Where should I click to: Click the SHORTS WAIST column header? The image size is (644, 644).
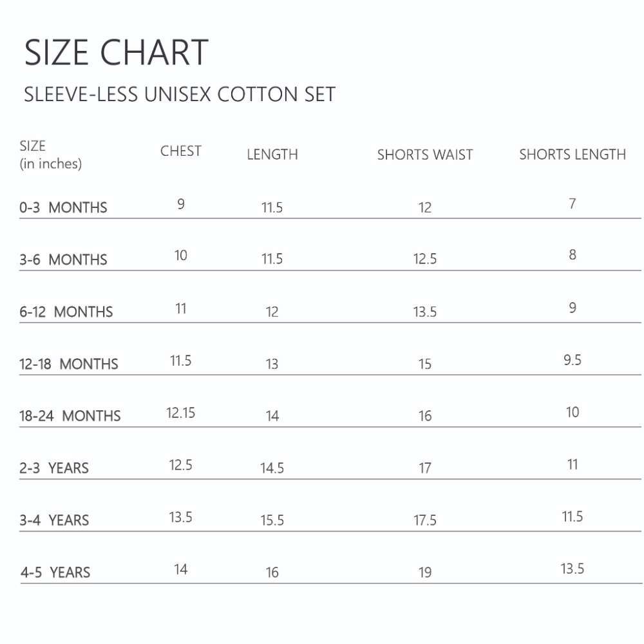425,155
